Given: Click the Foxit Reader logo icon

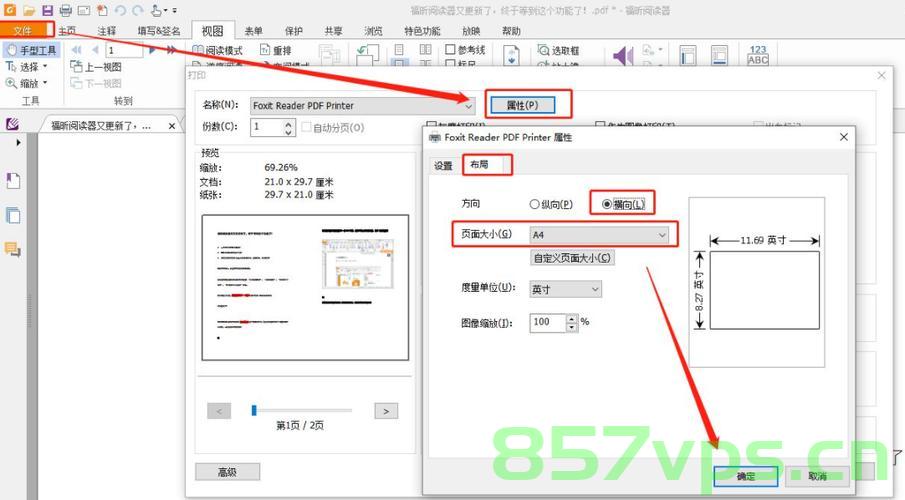Looking at the screenshot, I should click(x=10, y=9).
